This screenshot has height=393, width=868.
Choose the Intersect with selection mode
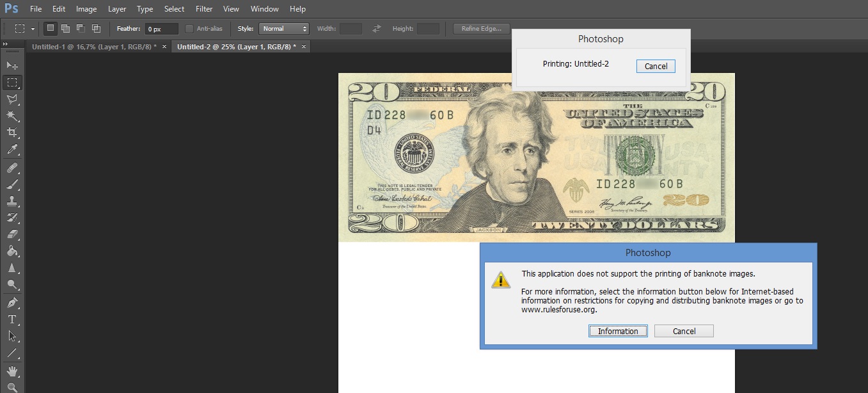tap(96, 29)
